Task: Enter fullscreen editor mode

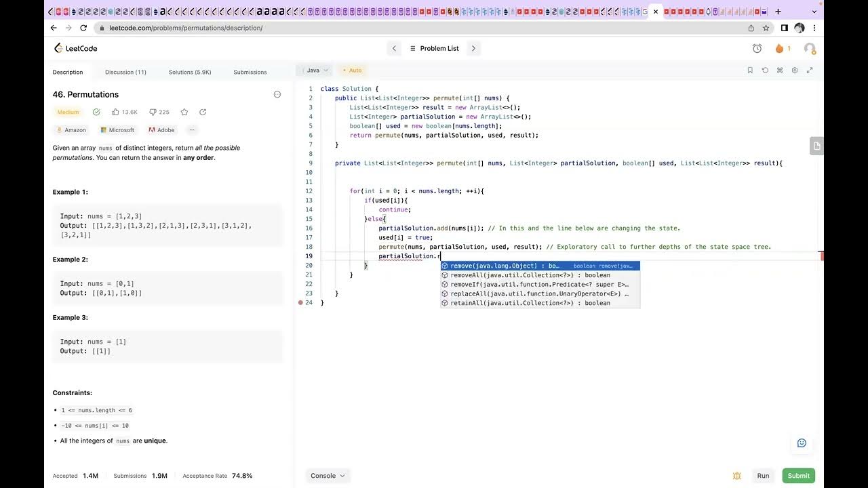Action: (x=810, y=70)
